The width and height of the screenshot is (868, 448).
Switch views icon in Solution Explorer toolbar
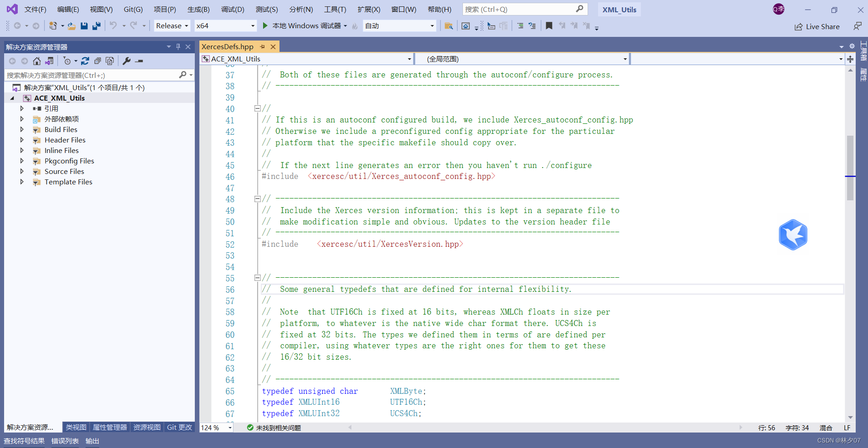point(49,61)
